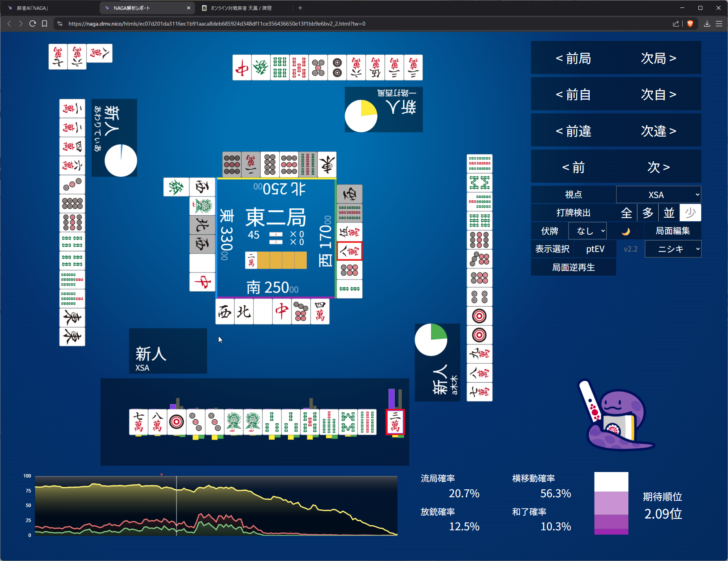This screenshot has height=561, width=728.
Task: Click the bookmark icon in the toolbar
Action: [45, 24]
